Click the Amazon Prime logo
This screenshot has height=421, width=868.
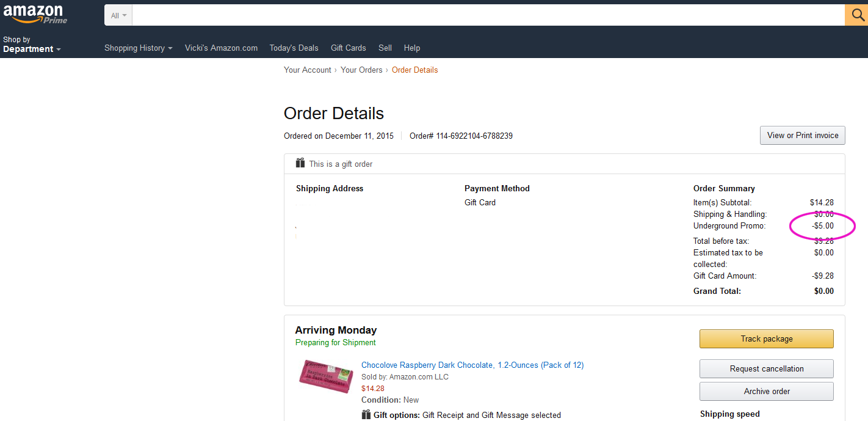click(x=35, y=14)
